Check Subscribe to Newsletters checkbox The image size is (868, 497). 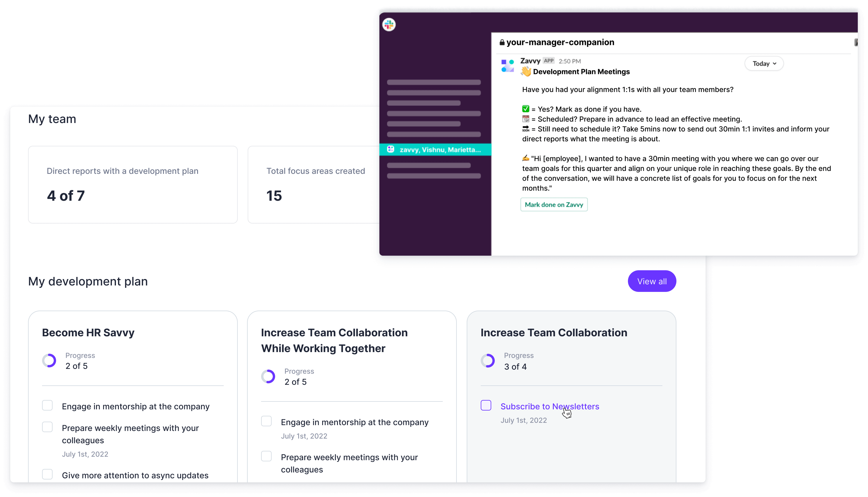[486, 406]
